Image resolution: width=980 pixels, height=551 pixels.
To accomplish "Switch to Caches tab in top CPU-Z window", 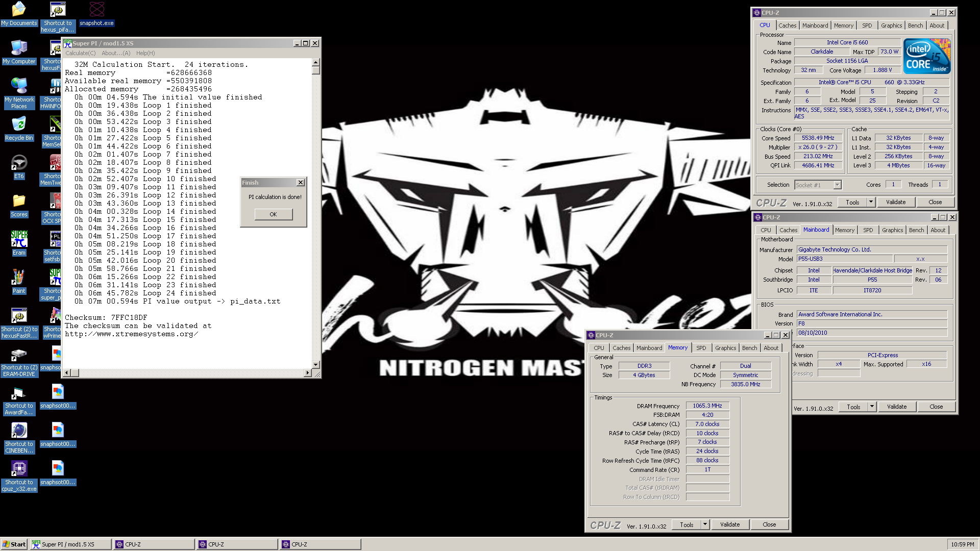I will tap(787, 26).
